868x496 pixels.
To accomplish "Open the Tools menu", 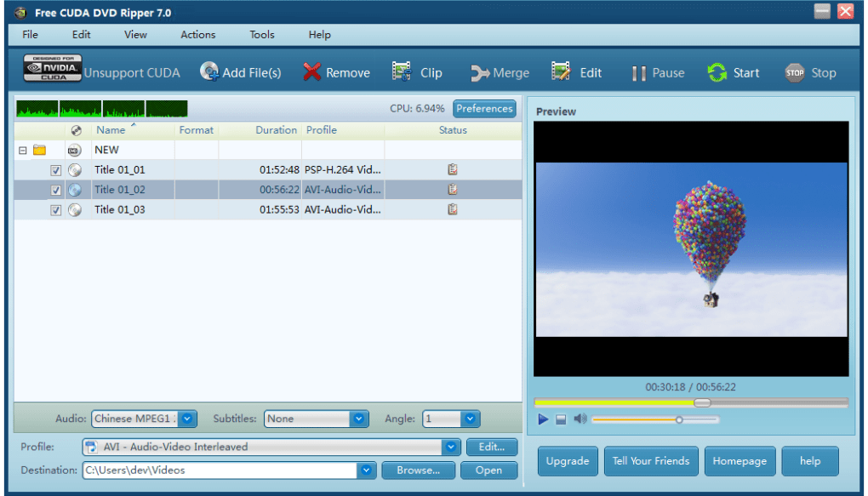I will tap(262, 35).
